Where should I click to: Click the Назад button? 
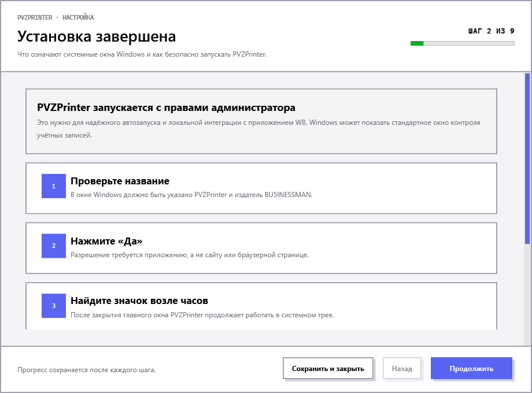coord(402,368)
